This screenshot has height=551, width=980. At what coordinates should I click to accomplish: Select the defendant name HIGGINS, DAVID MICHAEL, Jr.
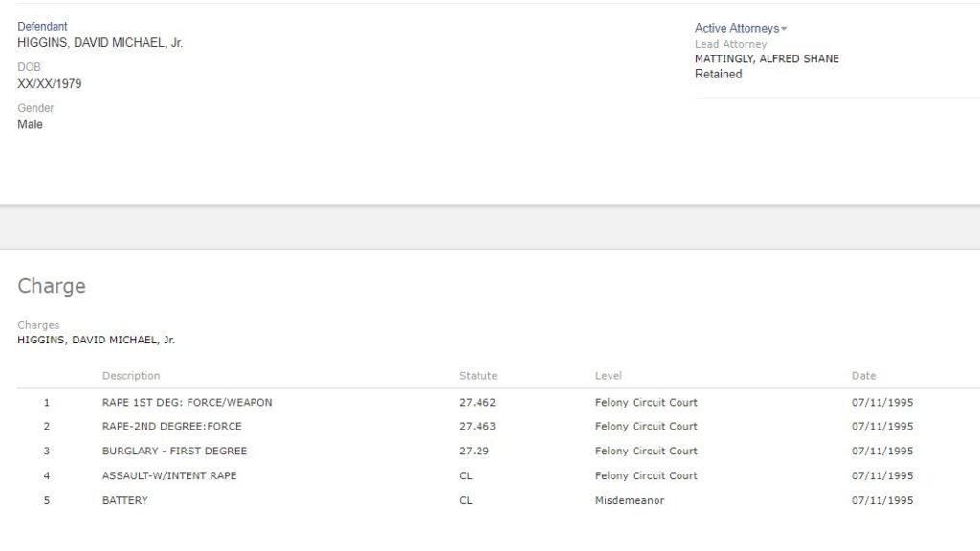pos(100,42)
